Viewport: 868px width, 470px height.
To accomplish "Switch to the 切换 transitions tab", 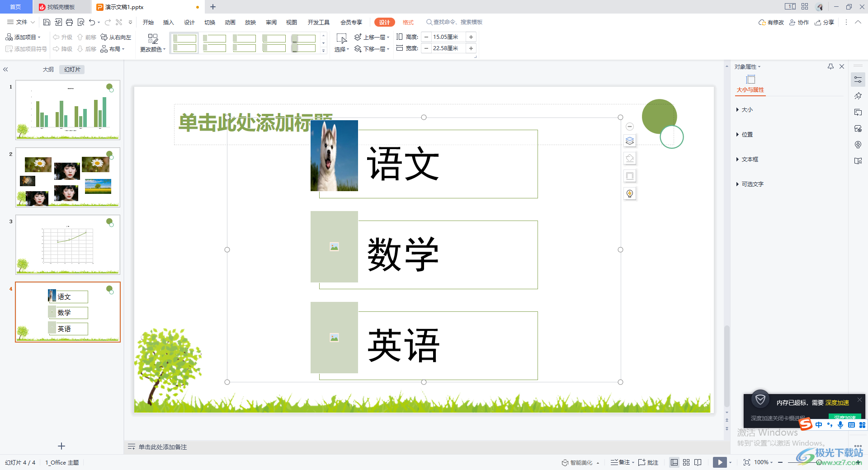I will coord(210,22).
